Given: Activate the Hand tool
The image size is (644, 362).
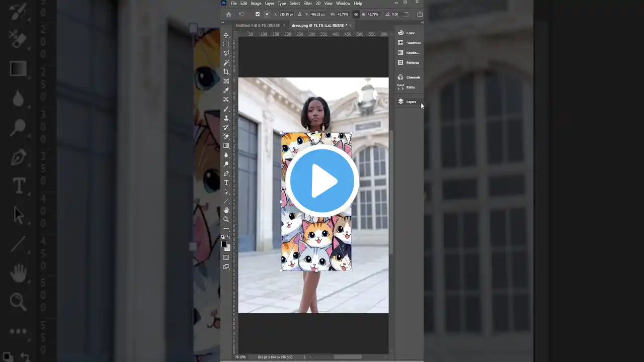Looking at the screenshot, I should (x=226, y=210).
